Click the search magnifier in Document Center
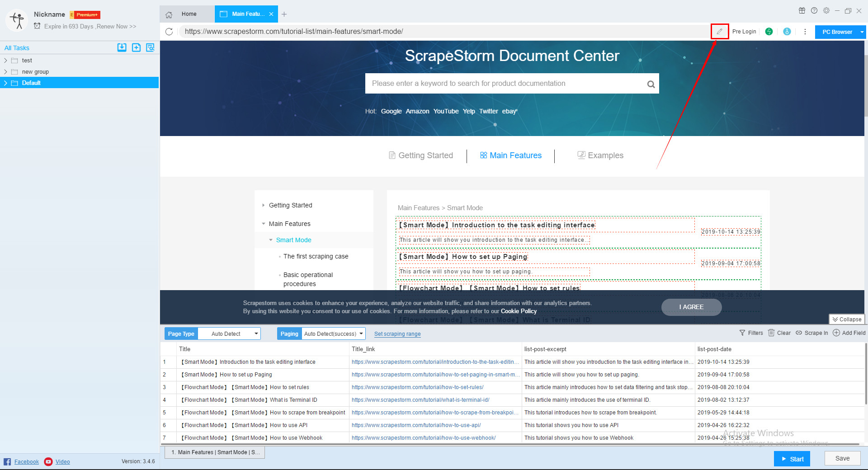Screen dimensions: 868x470 651,84
